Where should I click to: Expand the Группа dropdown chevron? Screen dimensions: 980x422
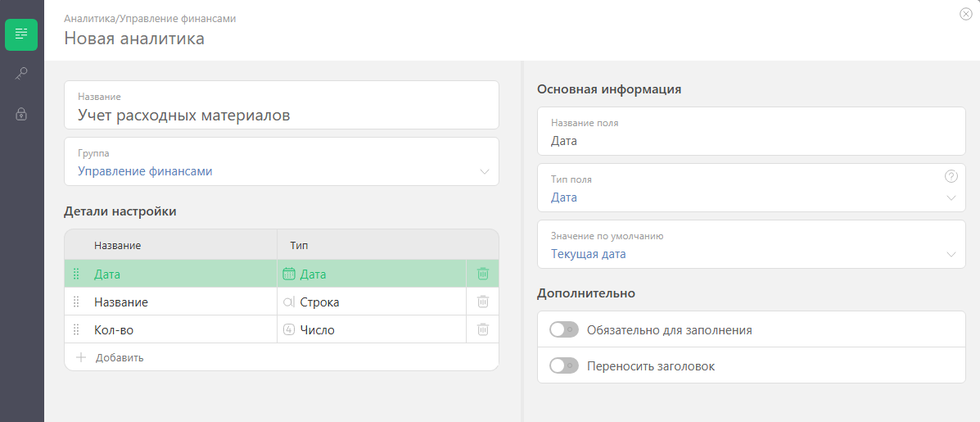pyautogui.click(x=485, y=171)
